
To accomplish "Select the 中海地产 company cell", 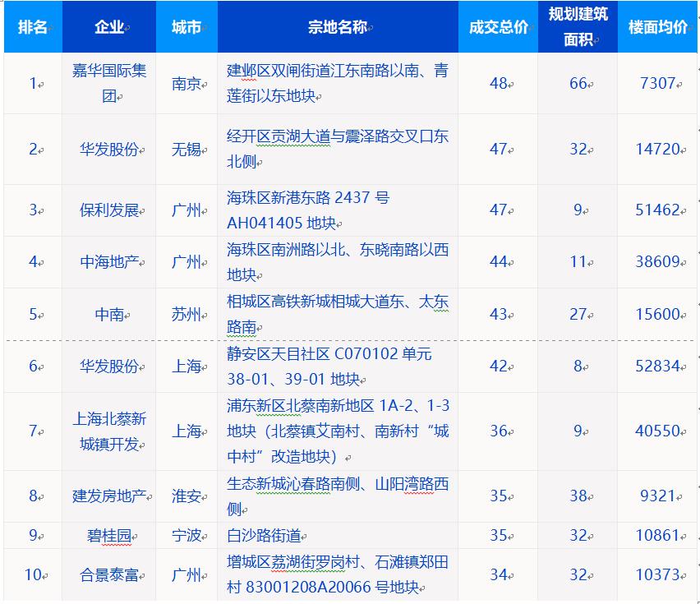I will [x=108, y=262].
